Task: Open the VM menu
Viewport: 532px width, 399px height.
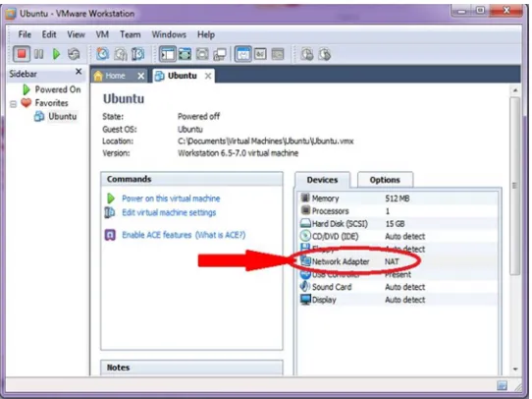Action: [x=102, y=34]
